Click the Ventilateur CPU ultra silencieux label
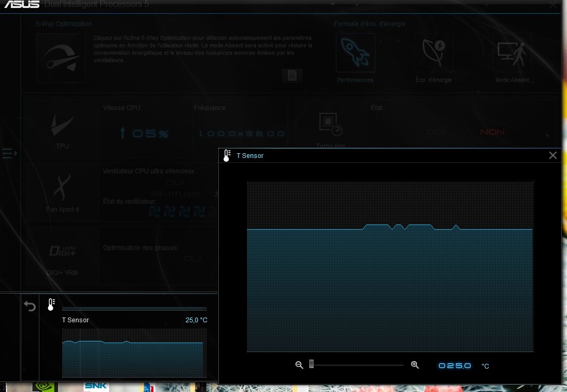The image size is (567, 392). [150, 171]
